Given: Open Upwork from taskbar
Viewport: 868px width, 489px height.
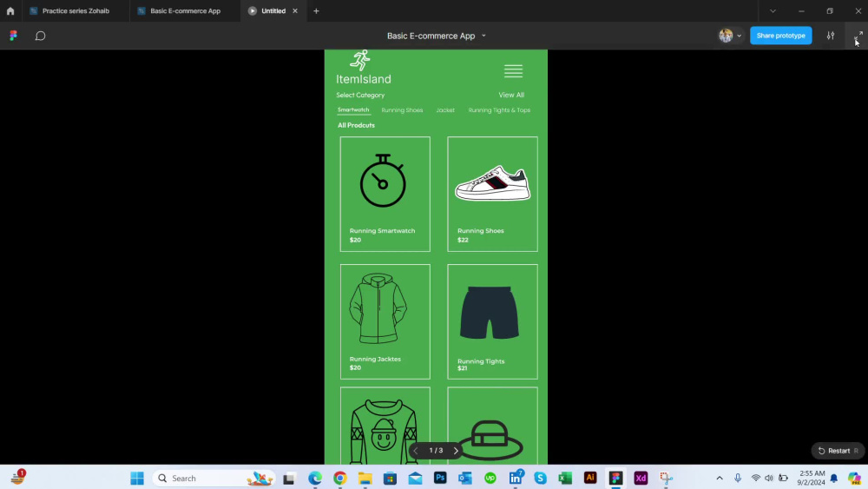Looking at the screenshot, I should 490,478.
